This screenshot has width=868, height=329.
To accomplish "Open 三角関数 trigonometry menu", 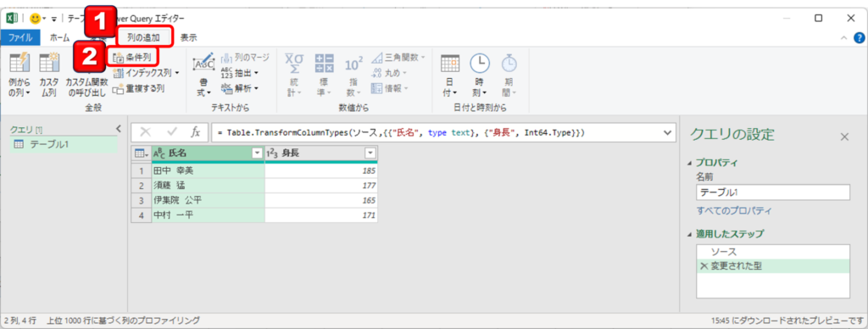I will (x=398, y=57).
